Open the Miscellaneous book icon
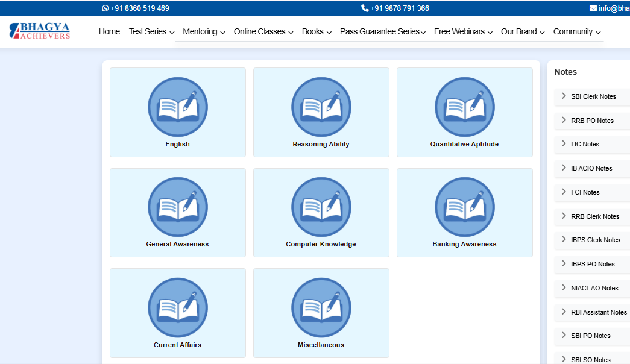The width and height of the screenshot is (630, 364). (x=321, y=308)
